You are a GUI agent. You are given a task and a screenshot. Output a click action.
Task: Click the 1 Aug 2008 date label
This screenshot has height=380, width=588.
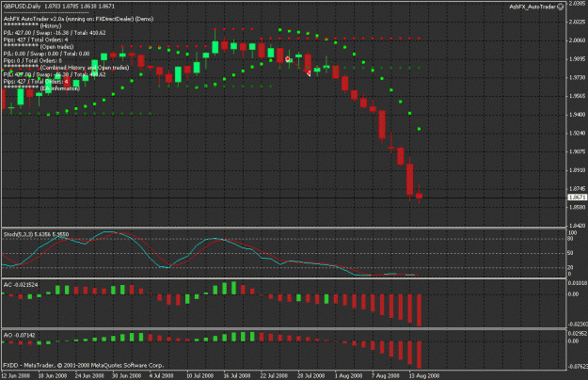(x=348, y=376)
